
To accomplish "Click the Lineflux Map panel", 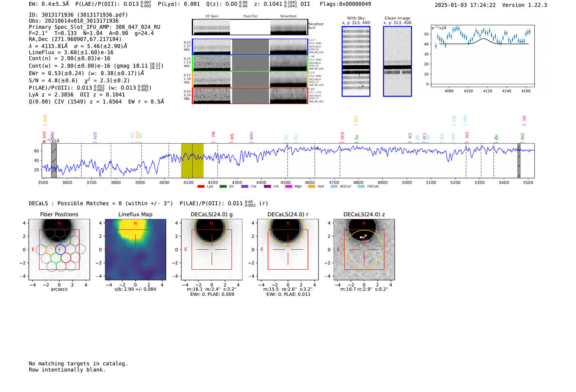I will pos(135,250).
